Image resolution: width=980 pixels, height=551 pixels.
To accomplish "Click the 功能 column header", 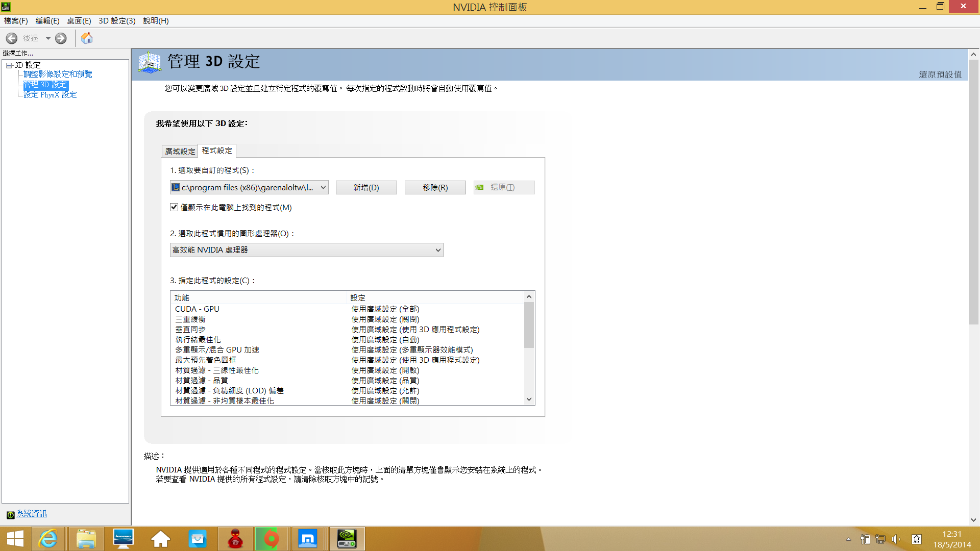I will tap(259, 298).
